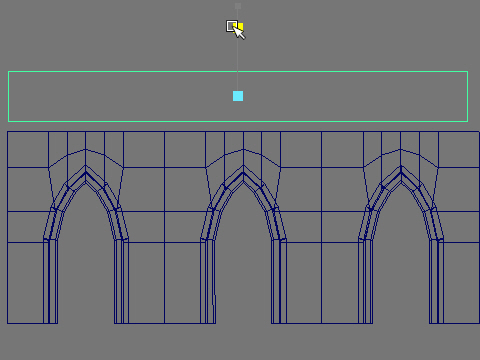Select the top edge of green highlighted rectangle
The image size is (480, 360).
[238, 71]
